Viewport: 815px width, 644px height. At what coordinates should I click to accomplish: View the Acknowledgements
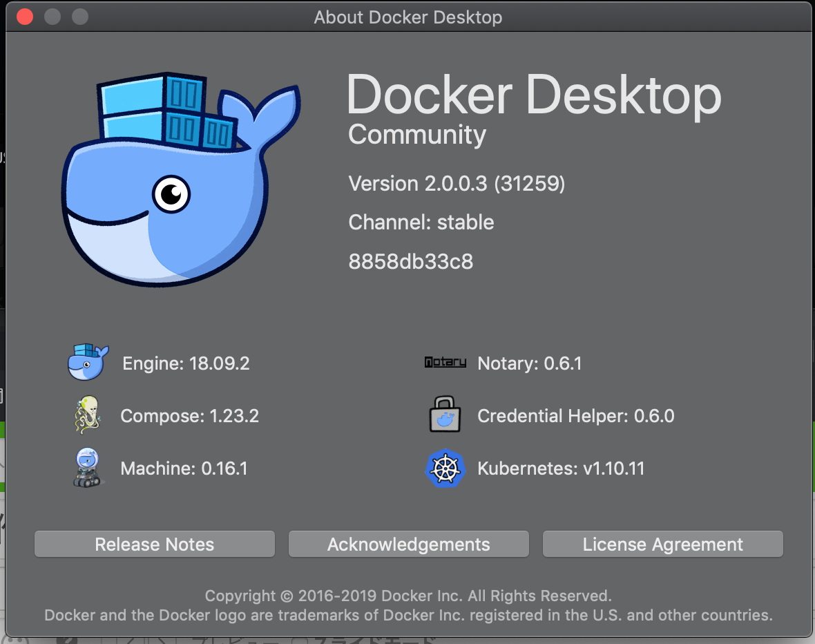[408, 544]
